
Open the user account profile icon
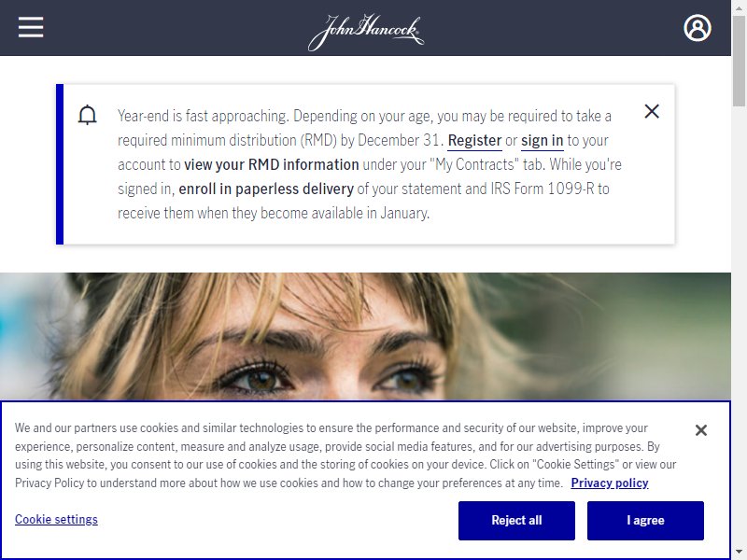[x=697, y=28]
